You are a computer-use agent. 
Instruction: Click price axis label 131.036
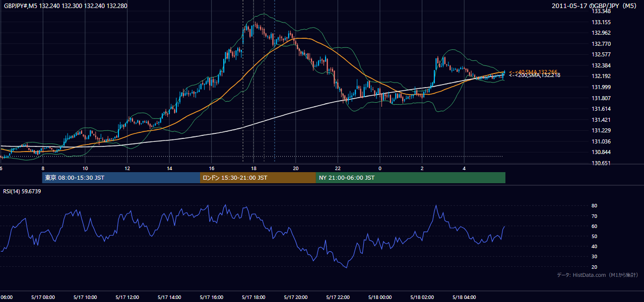click(601, 141)
